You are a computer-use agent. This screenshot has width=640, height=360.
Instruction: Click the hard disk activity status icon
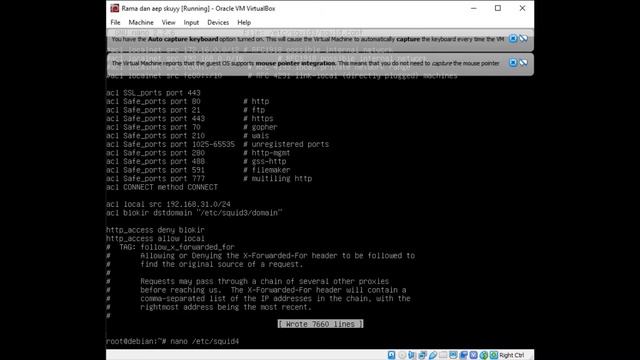pos(391,355)
